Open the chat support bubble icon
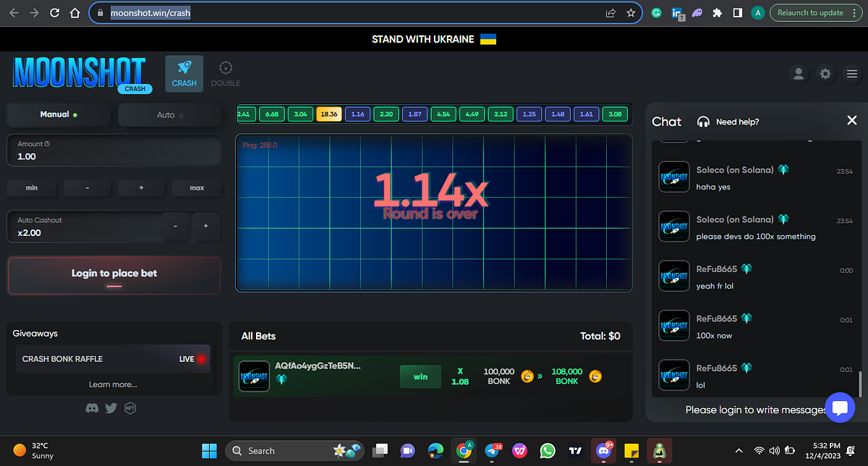 tap(840, 407)
